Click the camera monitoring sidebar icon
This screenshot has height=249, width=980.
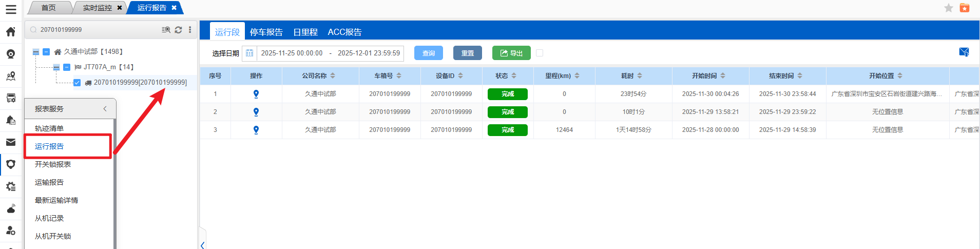pyautogui.click(x=11, y=54)
